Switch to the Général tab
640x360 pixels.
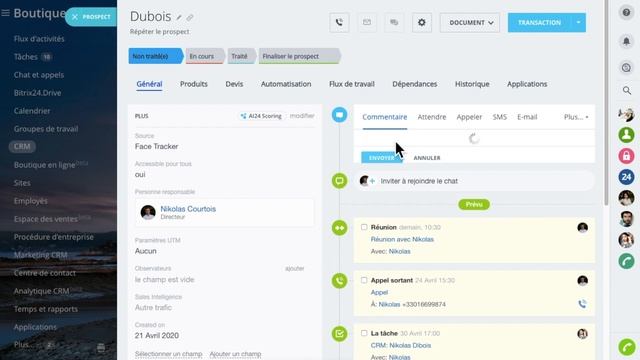(149, 84)
